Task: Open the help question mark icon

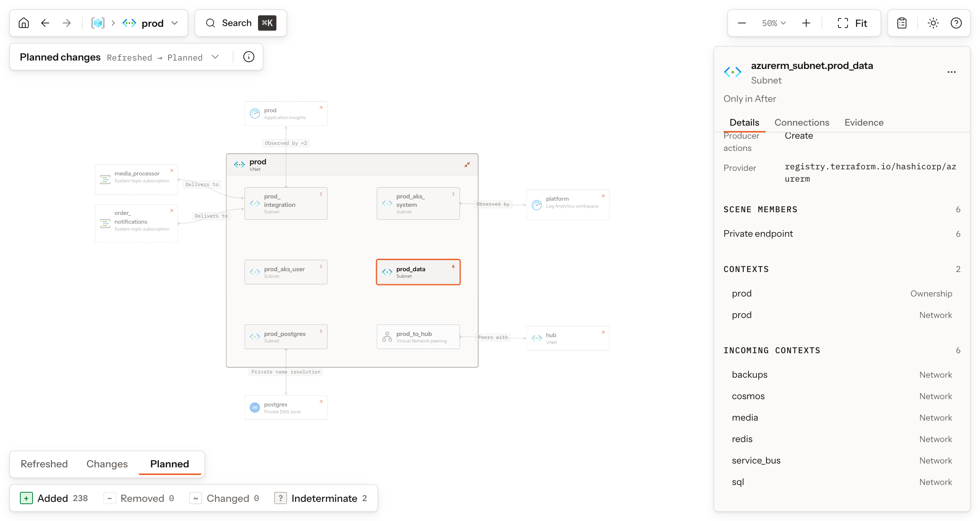Action: point(956,23)
